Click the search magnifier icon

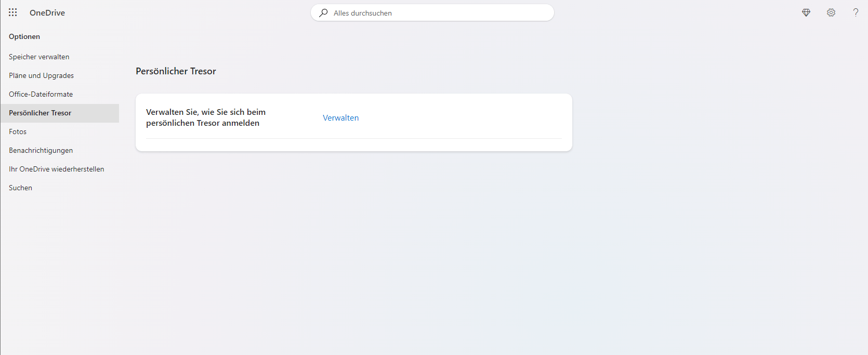click(x=323, y=13)
